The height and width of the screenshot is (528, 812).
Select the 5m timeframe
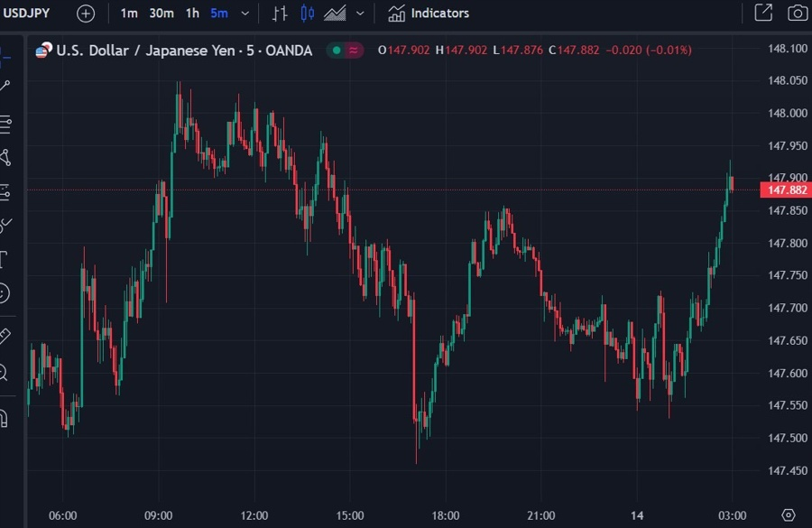coord(219,13)
